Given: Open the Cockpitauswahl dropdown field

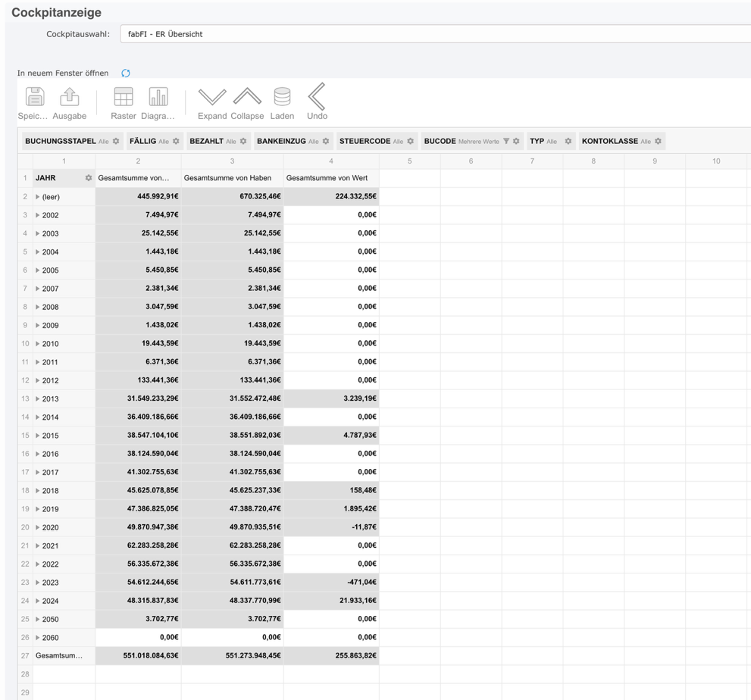Looking at the screenshot, I should (434, 34).
